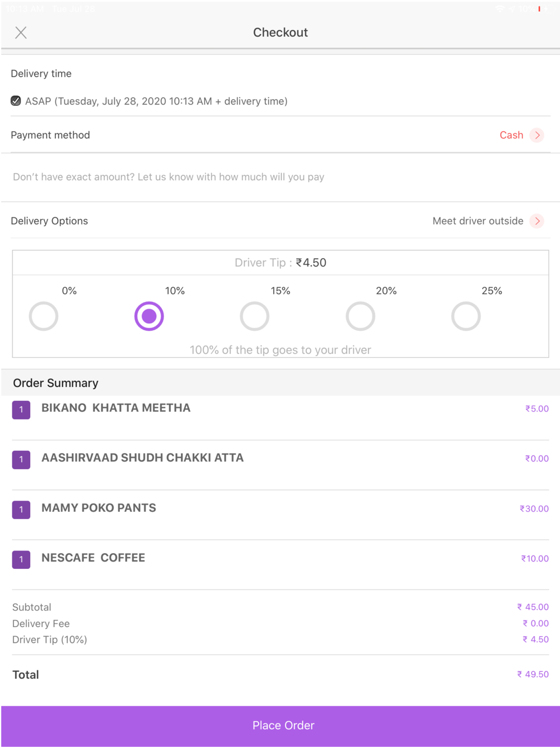
Task: Select the 0% driver tip option
Action: (x=44, y=316)
